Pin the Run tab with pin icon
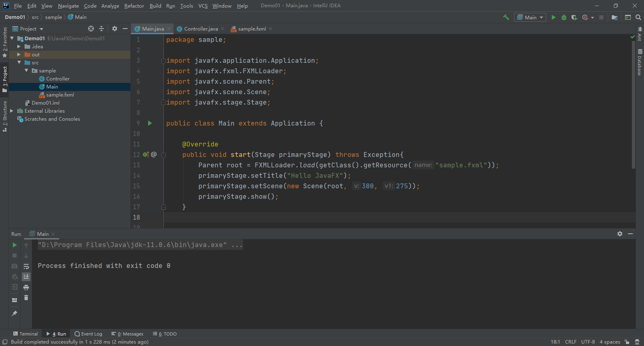Viewport: 644px width, 346px height. click(x=14, y=313)
